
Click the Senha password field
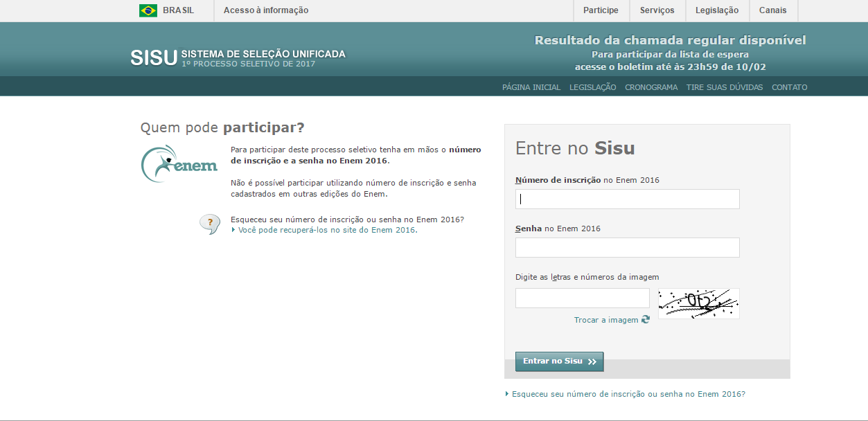point(627,248)
